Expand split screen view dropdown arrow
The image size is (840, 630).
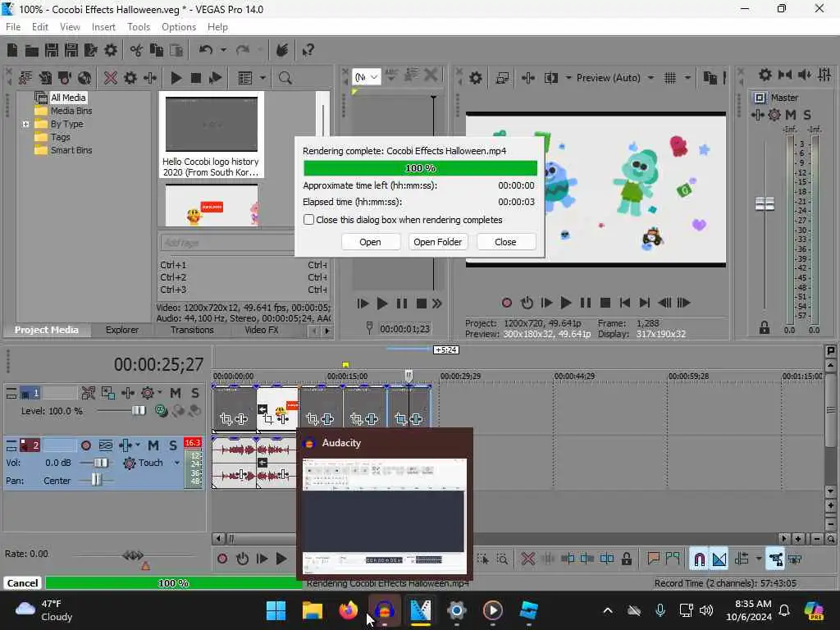568,78
